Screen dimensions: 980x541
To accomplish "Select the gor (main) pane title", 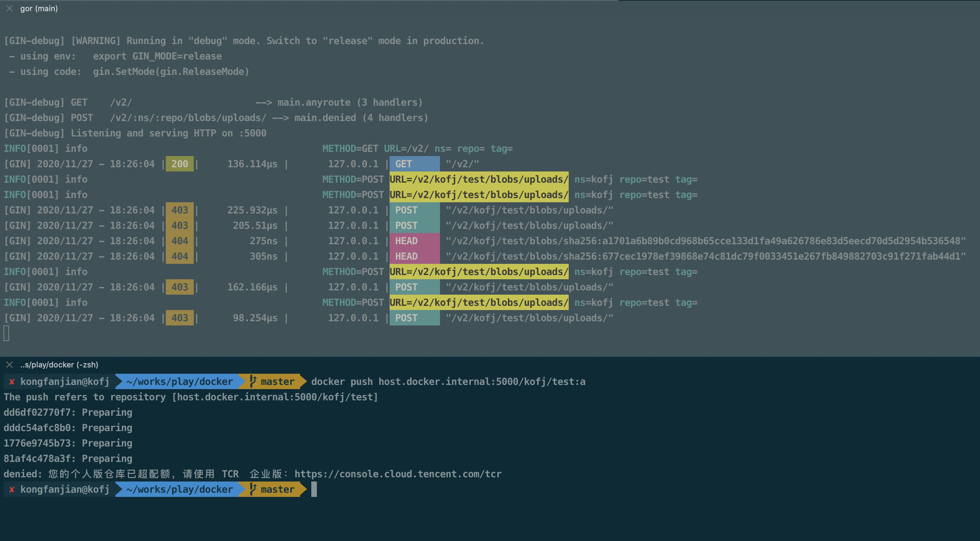I will (x=39, y=8).
